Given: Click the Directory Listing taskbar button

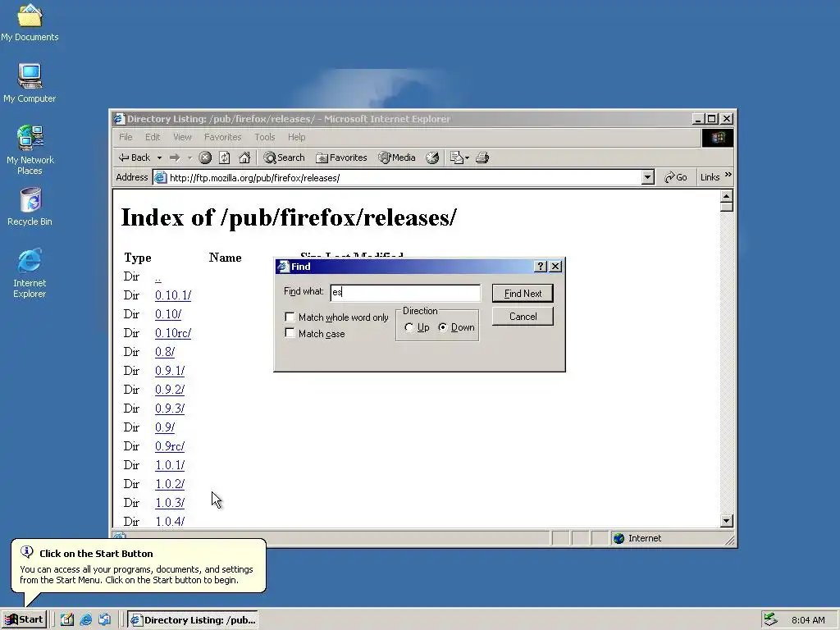Looking at the screenshot, I should click(193, 620).
